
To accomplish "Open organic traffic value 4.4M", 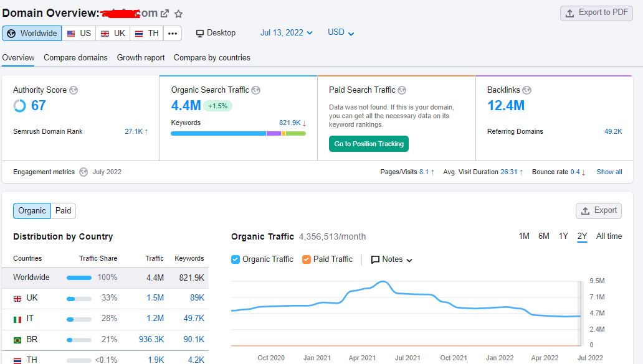I will click(186, 106).
